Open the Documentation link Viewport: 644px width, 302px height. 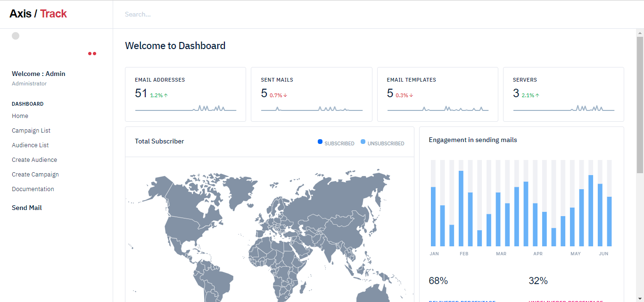(x=33, y=189)
